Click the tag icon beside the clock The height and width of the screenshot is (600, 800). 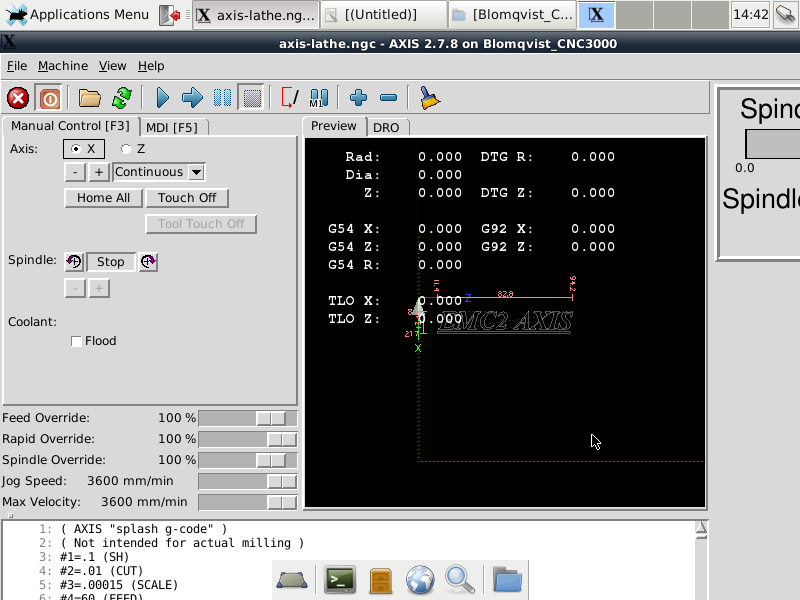(786, 15)
